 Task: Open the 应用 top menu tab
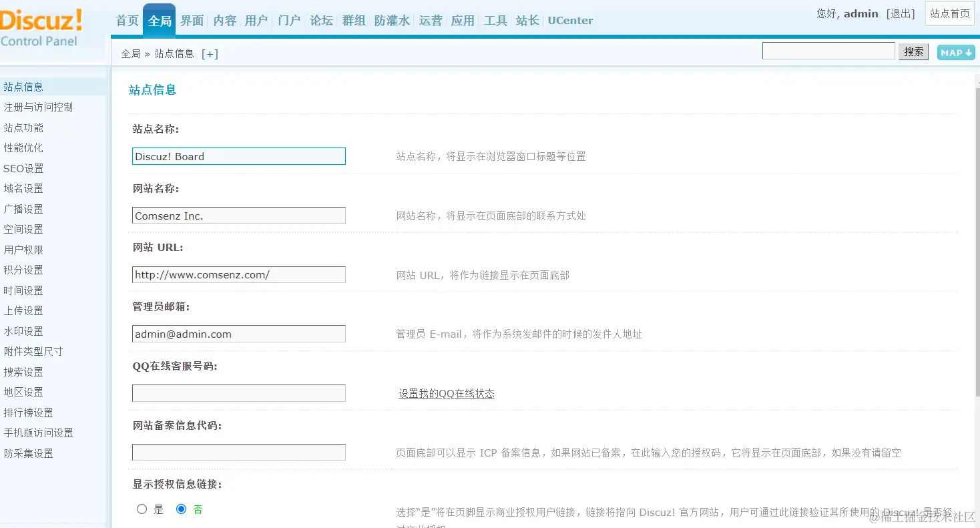pos(463,21)
